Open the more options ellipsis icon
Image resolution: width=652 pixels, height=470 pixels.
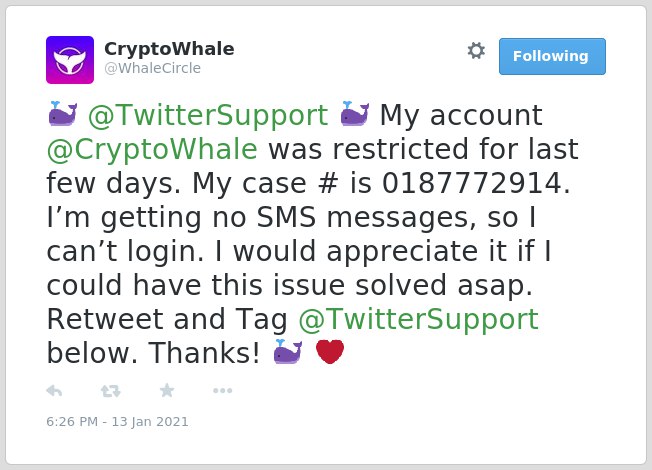coord(222,391)
